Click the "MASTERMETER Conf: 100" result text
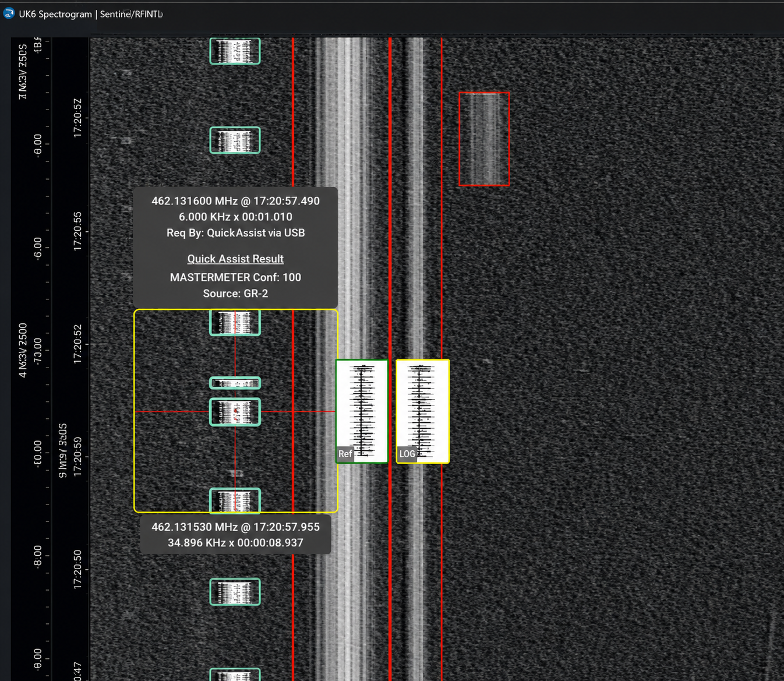Image resolution: width=784 pixels, height=681 pixels. tap(235, 277)
